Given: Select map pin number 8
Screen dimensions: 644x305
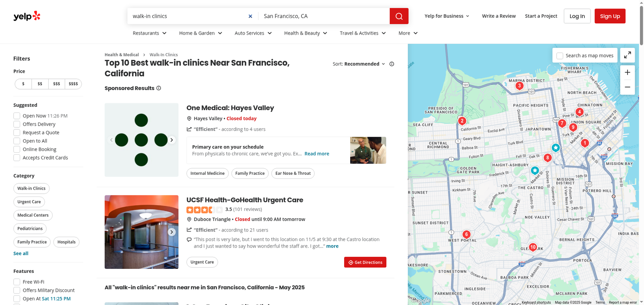Looking at the screenshot, I should pos(547,158).
